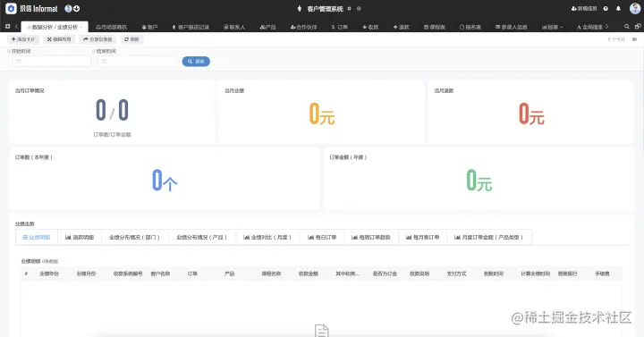Open the 订单 tab
The height and width of the screenshot is (337, 644).
point(340,27)
